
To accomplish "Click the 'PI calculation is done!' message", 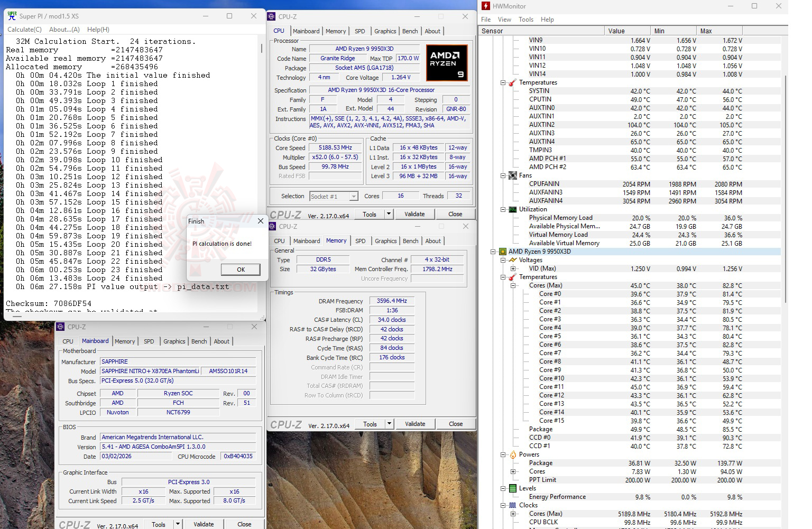I will click(x=222, y=244).
